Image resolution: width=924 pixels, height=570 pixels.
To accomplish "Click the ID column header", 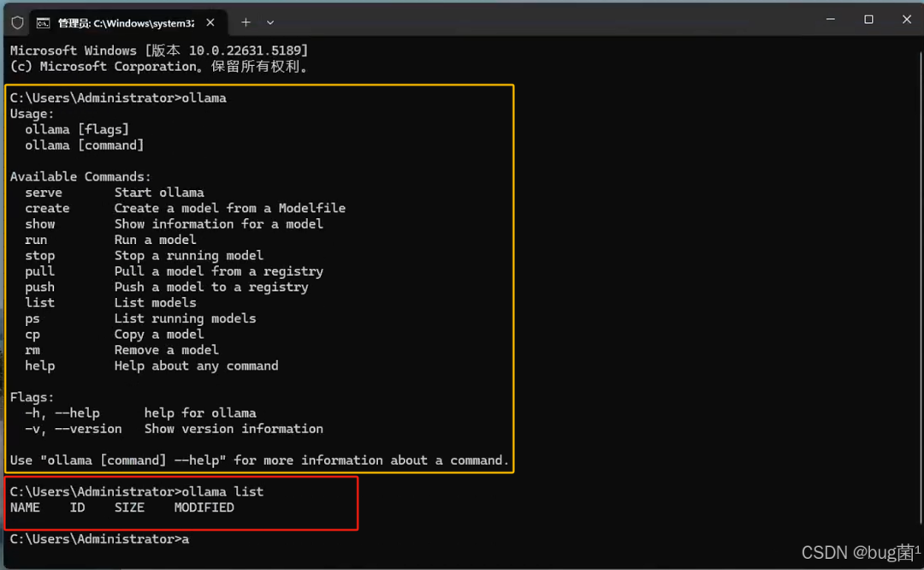I will [77, 508].
